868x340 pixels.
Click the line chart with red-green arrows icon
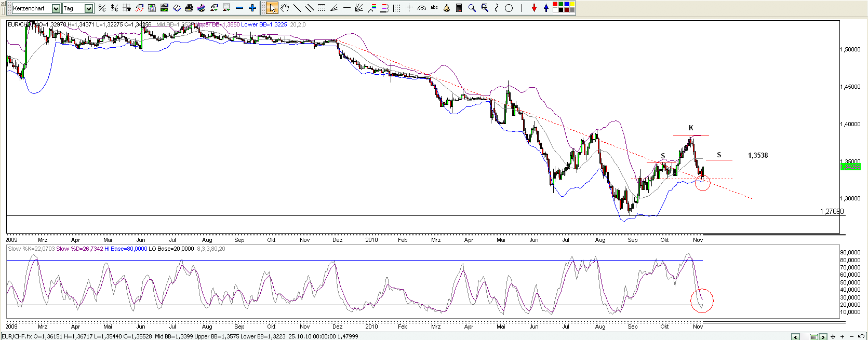click(x=214, y=8)
